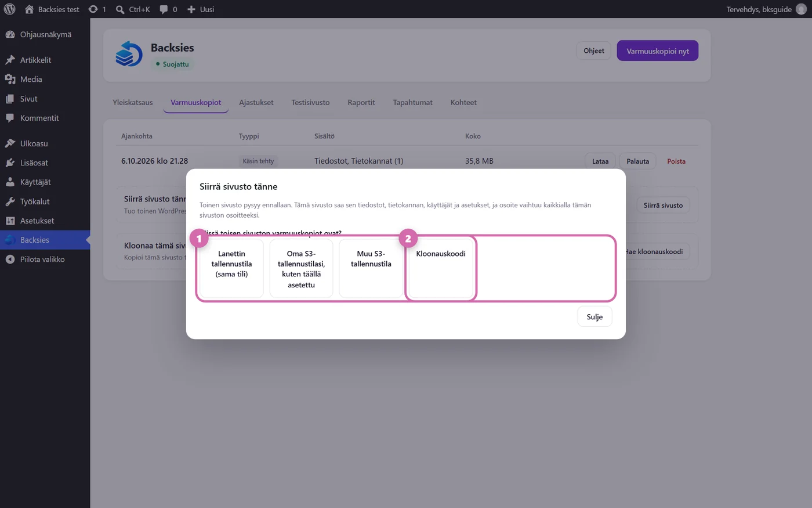Click the Backsies plugin logo
The width and height of the screenshot is (812, 508).
[129, 54]
